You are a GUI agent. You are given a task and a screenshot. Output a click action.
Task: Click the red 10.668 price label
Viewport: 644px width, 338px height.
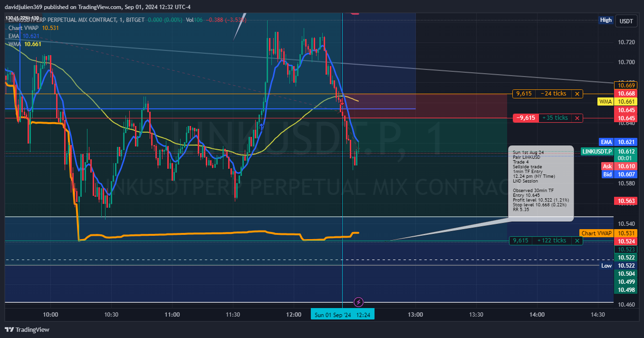click(625, 94)
